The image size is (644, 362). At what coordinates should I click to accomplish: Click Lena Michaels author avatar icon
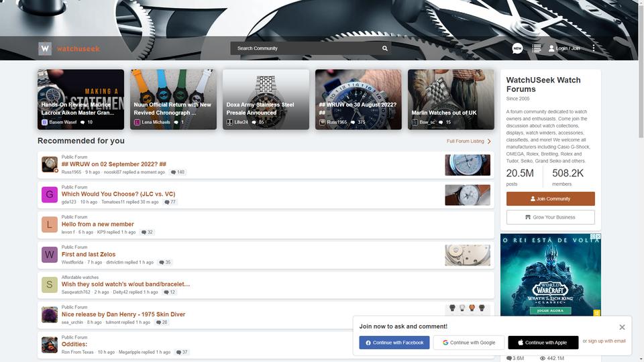click(137, 122)
